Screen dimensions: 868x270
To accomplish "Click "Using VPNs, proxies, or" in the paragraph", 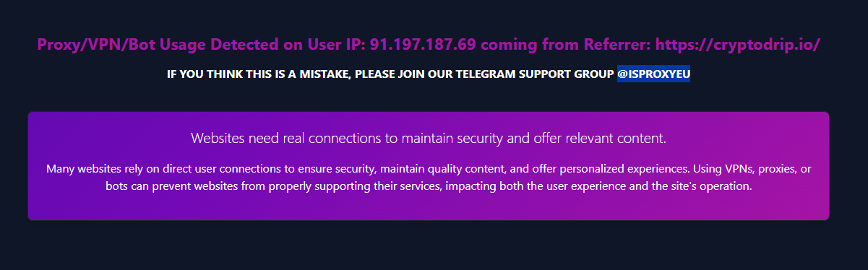I will point(752,170).
